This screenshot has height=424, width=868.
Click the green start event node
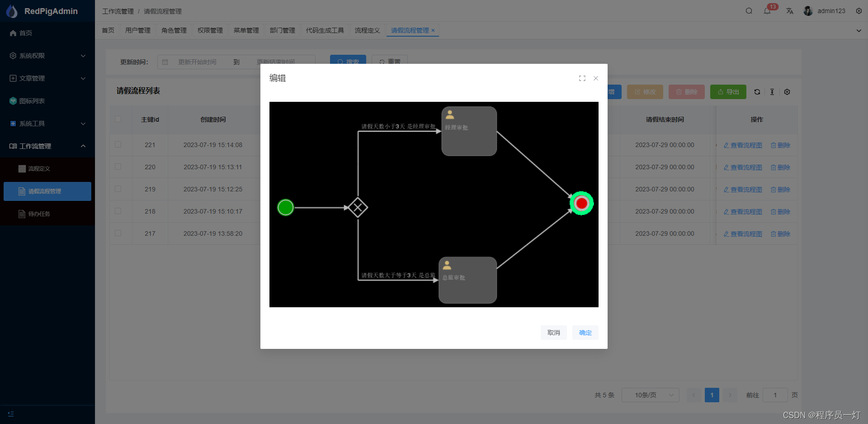[286, 208]
